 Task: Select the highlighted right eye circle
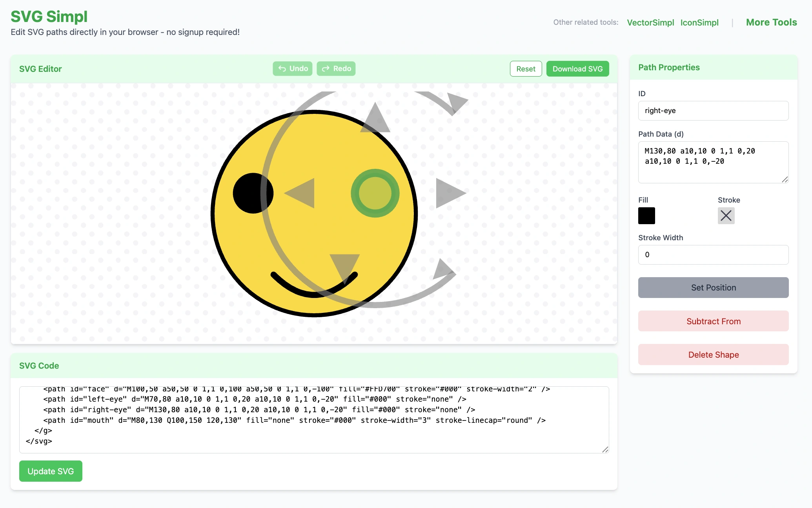[x=375, y=193]
